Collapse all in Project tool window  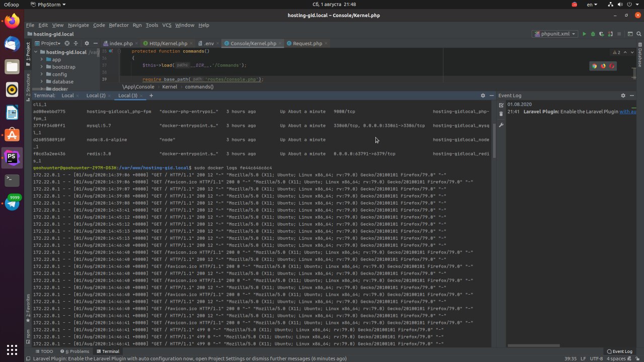coord(76,43)
